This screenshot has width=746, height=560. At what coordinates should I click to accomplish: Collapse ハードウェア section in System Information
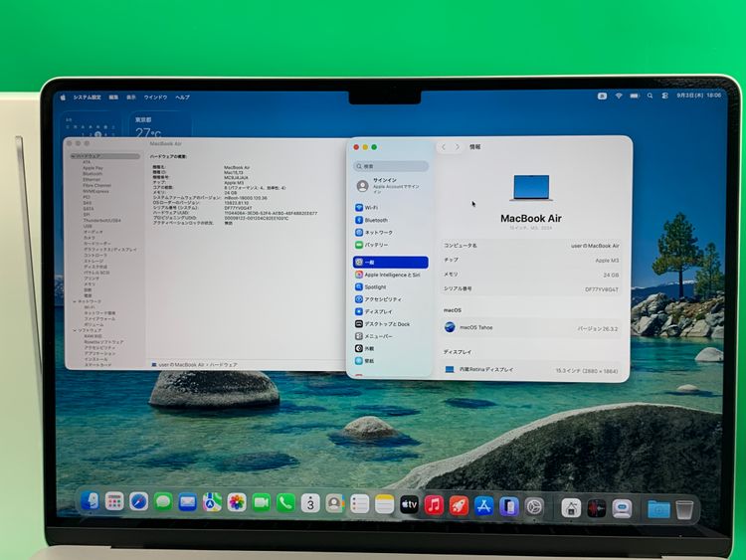point(73,156)
